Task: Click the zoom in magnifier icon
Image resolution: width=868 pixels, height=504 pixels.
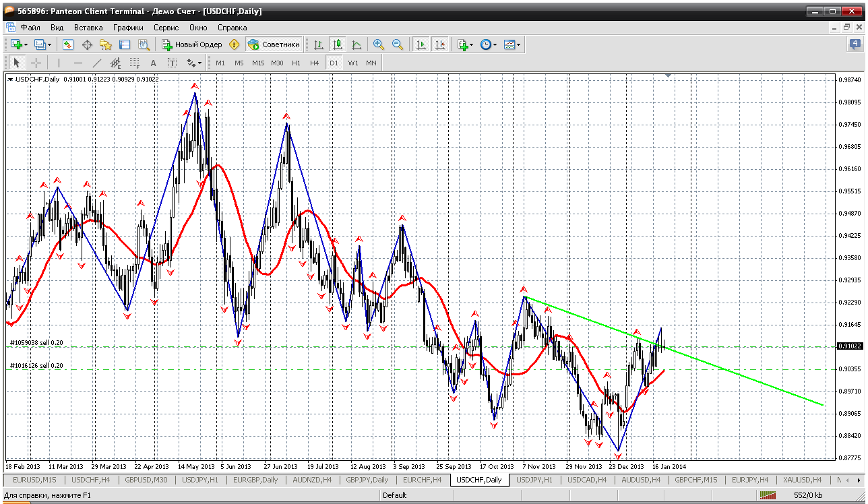Action: (379, 44)
